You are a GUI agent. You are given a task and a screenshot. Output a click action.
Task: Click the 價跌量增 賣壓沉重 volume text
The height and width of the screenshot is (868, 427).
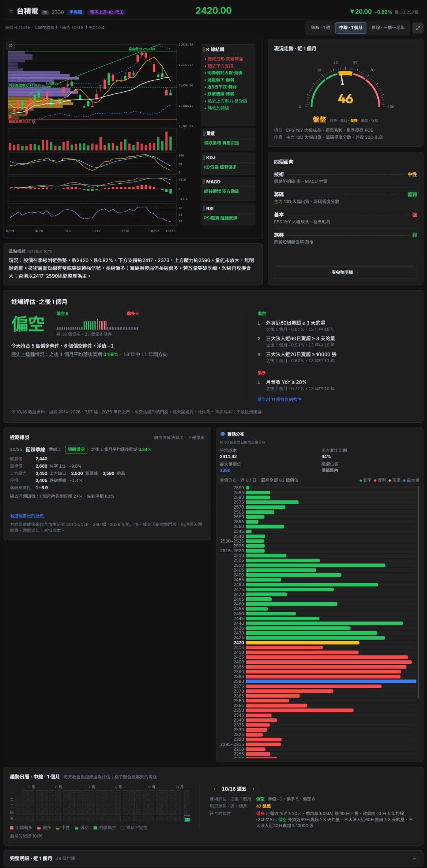coord(222,143)
